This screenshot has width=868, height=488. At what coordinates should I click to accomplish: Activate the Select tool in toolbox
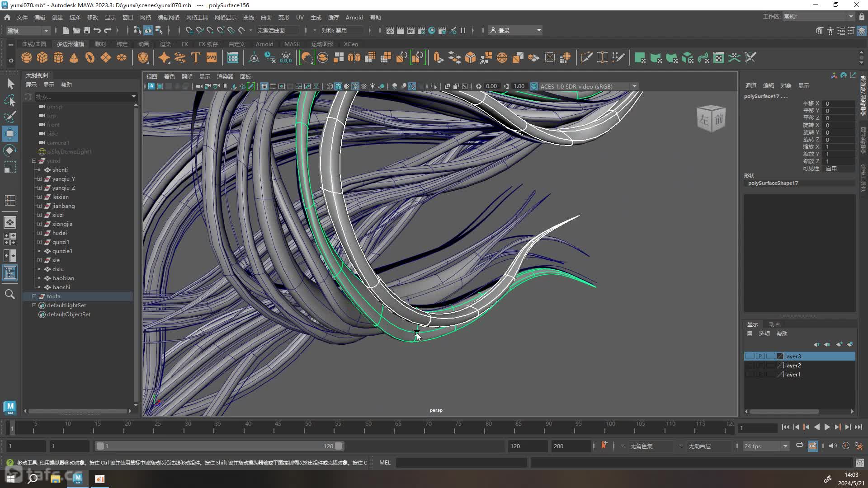10,84
